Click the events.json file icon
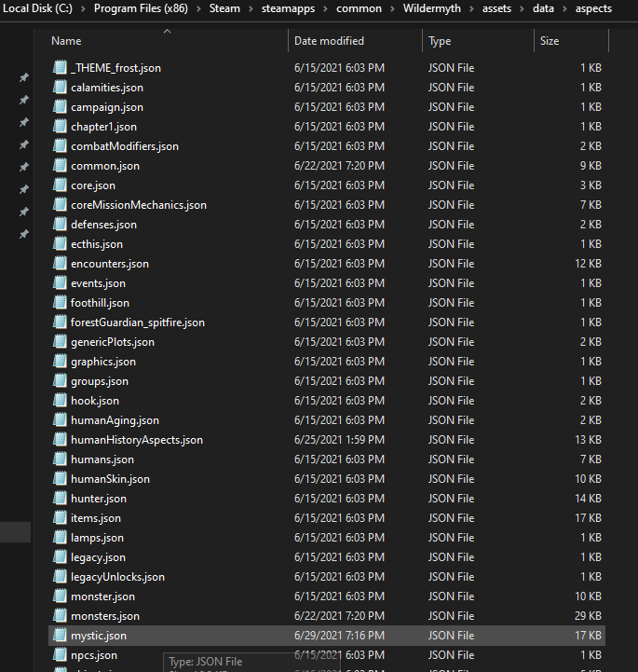 pyautogui.click(x=60, y=283)
